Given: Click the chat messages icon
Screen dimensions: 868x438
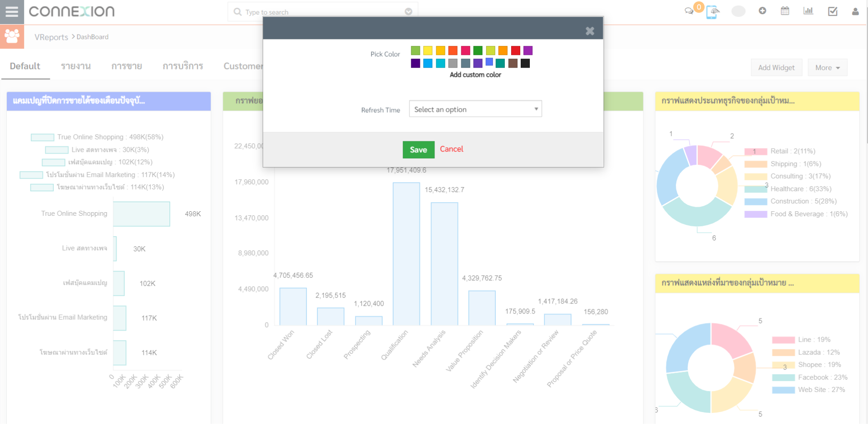Looking at the screenshot, I should click(689, 11).
